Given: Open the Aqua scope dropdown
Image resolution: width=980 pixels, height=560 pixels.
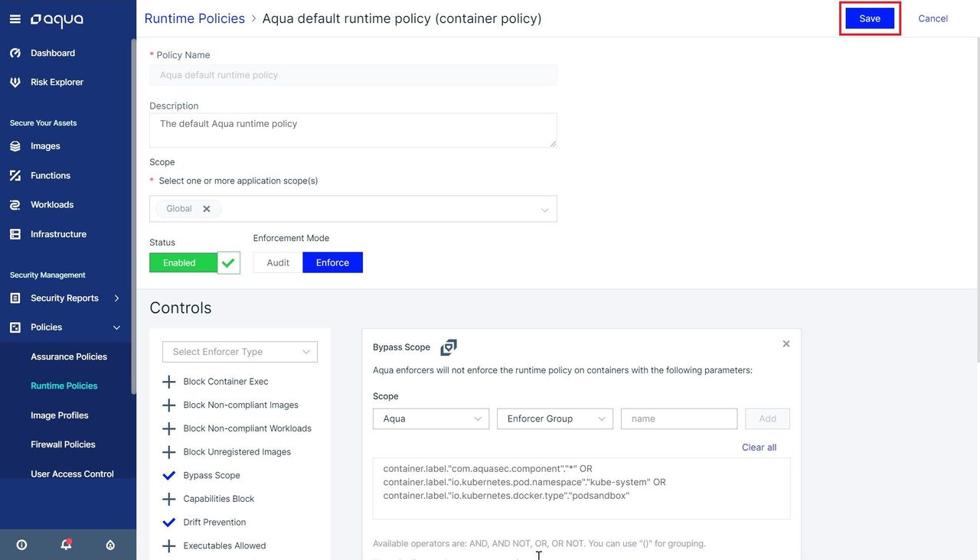Looking at the screenshot, I should [431, 418].
